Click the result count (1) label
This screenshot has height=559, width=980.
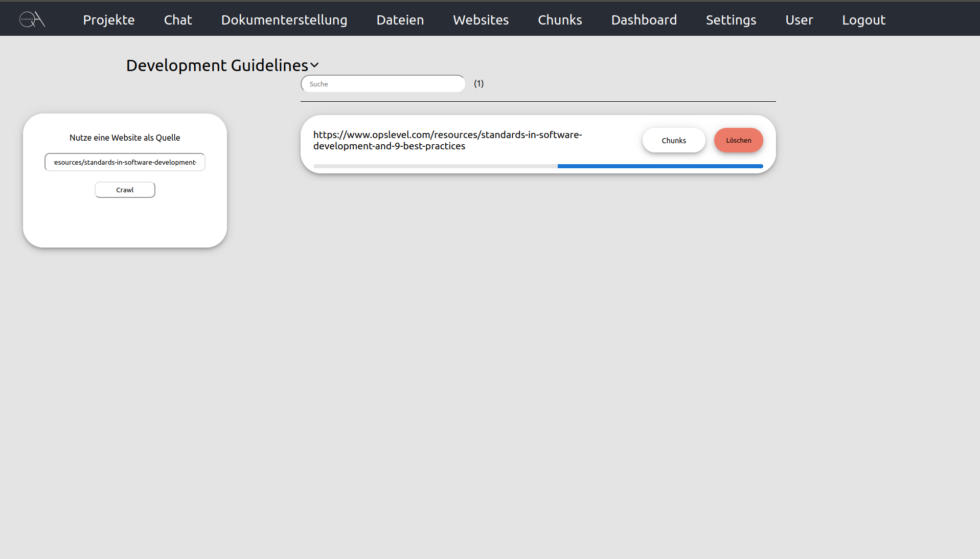point(478,83)
